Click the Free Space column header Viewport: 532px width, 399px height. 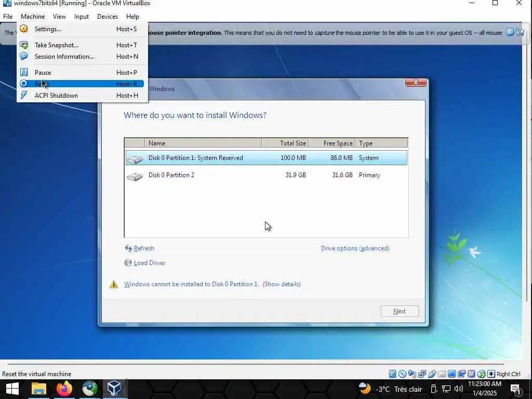tap(332, 143)
